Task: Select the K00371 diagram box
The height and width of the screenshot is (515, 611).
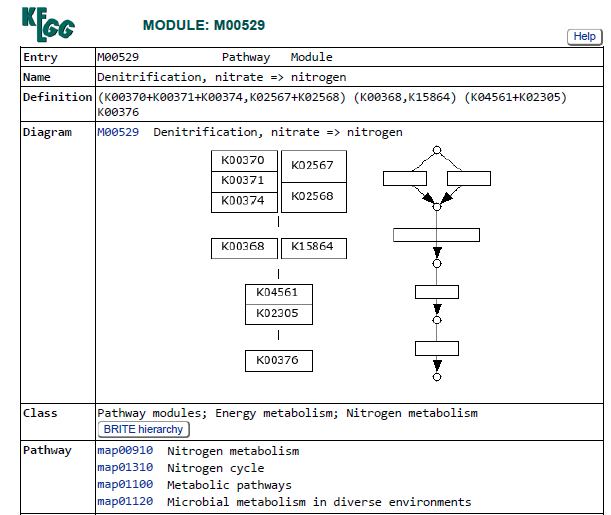Action: (245, 181)
